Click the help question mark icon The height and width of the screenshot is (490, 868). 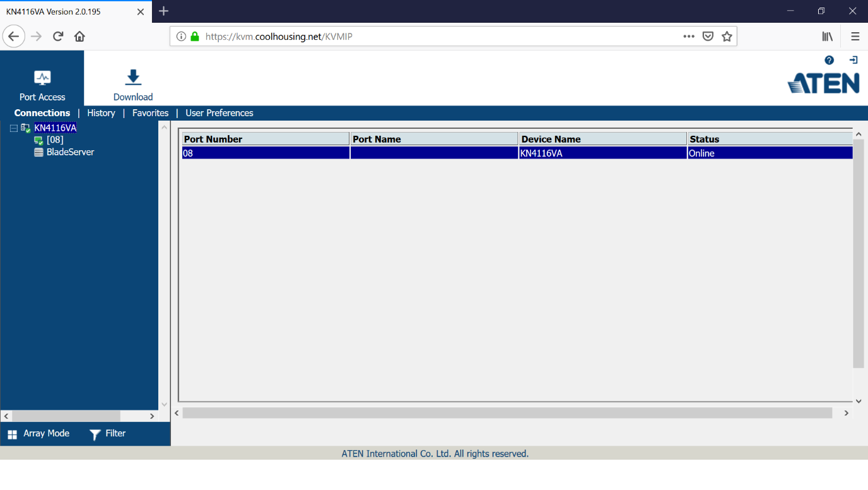829,60
